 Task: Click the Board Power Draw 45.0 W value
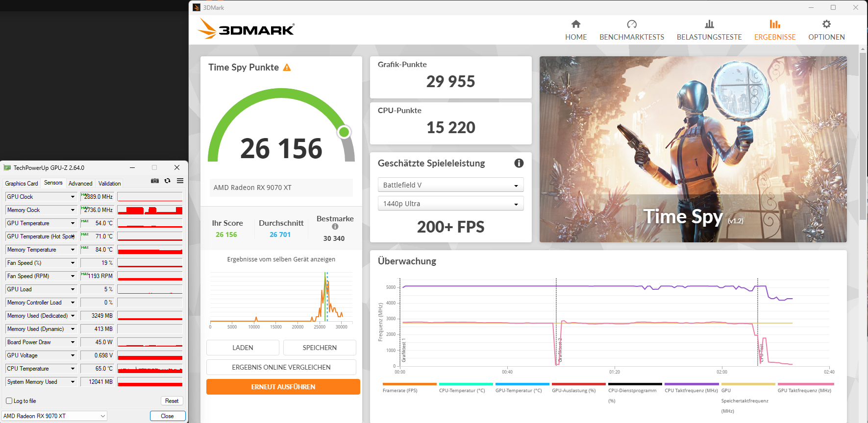98,342
